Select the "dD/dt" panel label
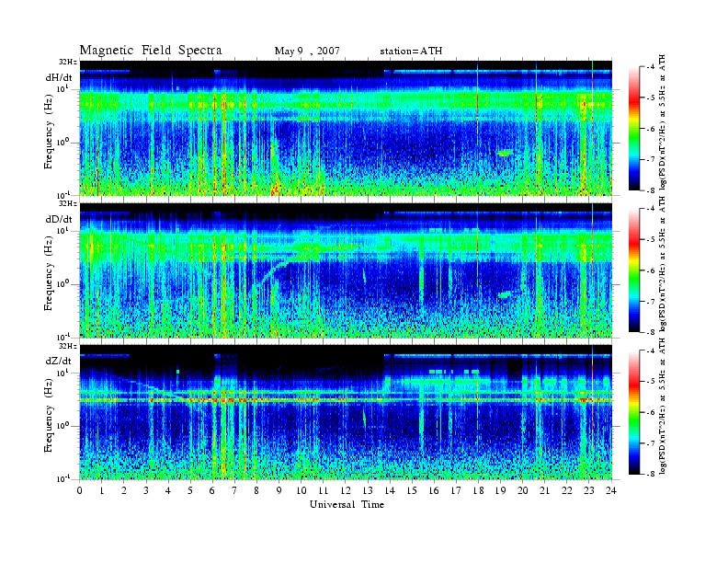Image resolution: width=728 pixels, height=563 pixels. (59, 219)
